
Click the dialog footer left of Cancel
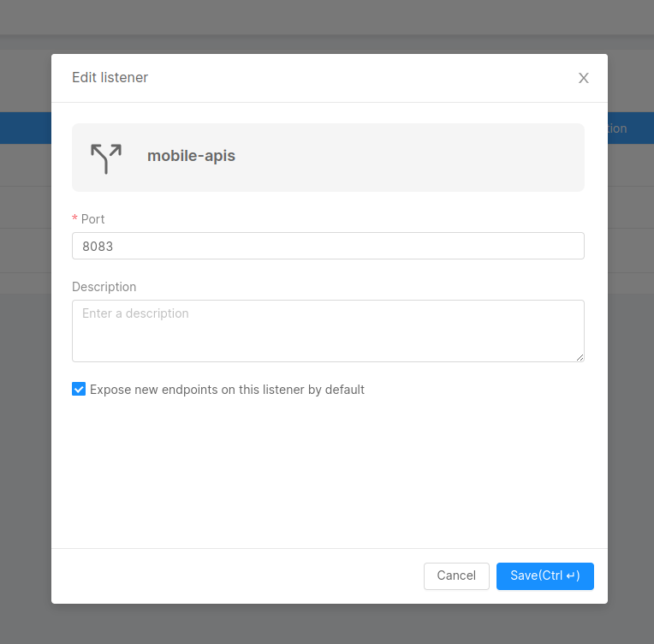[240, 576]
